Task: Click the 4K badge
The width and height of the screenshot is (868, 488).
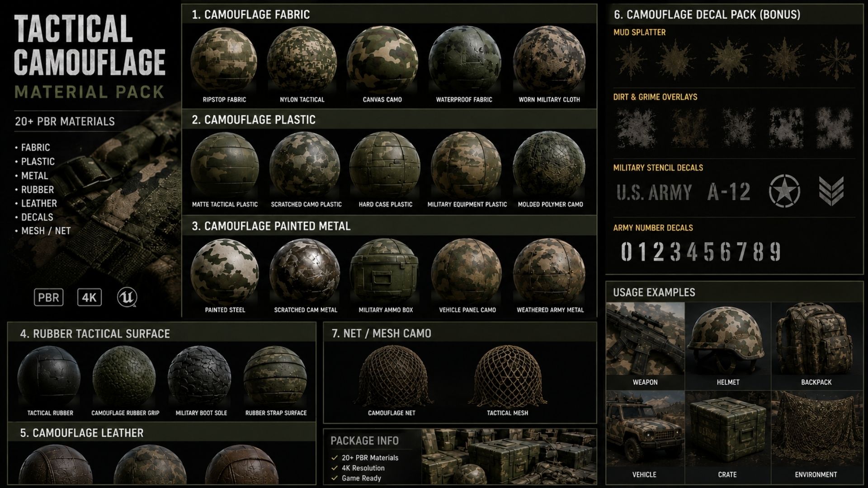Action: click(x=89, y=298)
